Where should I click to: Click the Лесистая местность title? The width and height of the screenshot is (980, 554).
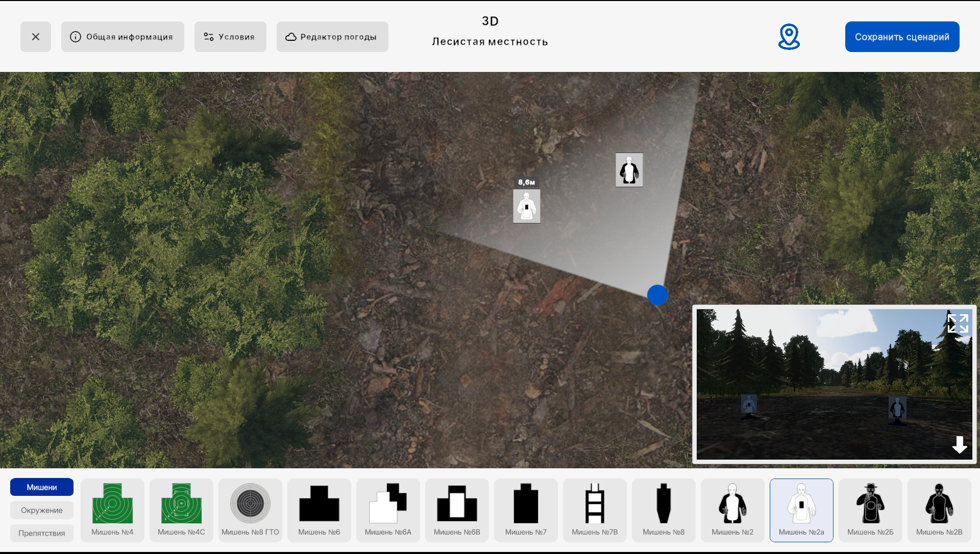tap(490, 42)
